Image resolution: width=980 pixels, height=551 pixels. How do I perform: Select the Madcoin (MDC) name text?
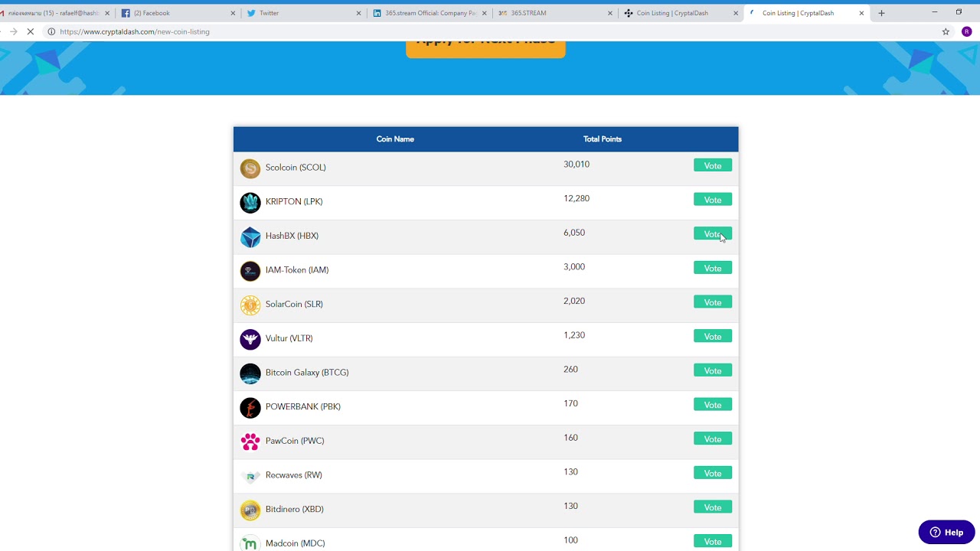pos(296,543)
